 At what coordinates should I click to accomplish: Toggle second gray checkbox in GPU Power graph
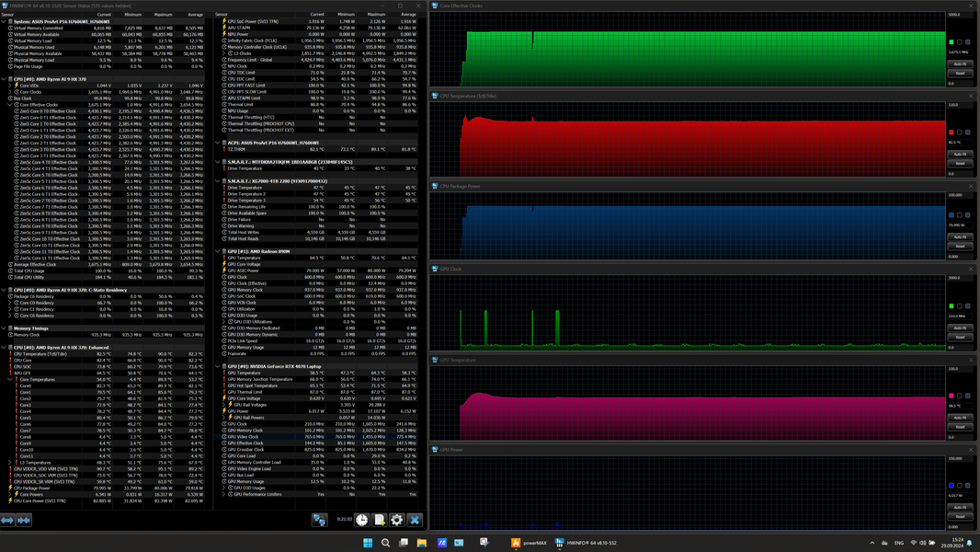(967, 485)
